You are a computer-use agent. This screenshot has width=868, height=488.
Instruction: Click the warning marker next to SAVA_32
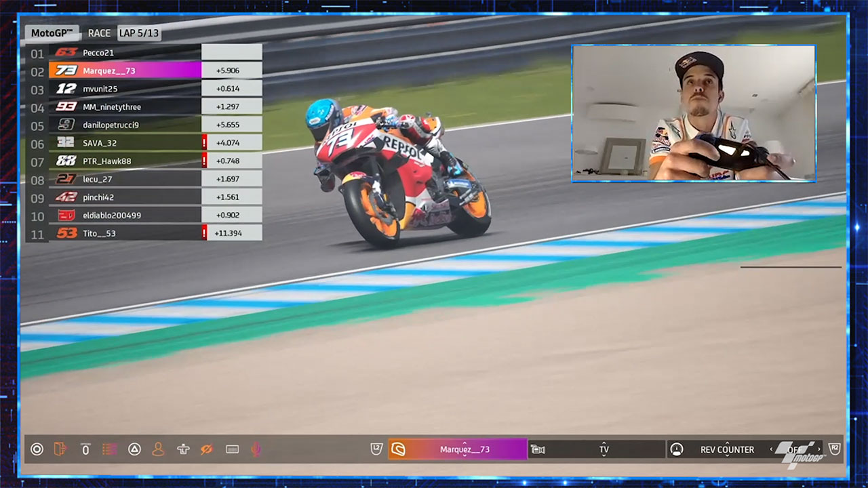click(x=203, y=142)
